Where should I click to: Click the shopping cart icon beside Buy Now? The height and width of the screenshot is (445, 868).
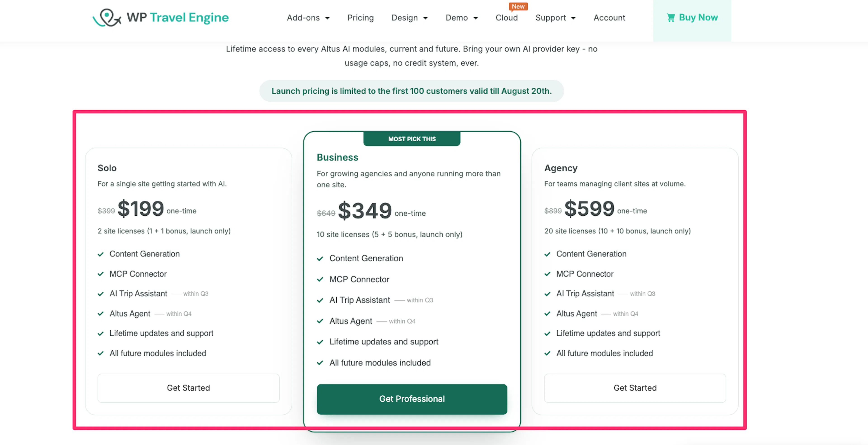pyautogui.click(x=670, y=18)
